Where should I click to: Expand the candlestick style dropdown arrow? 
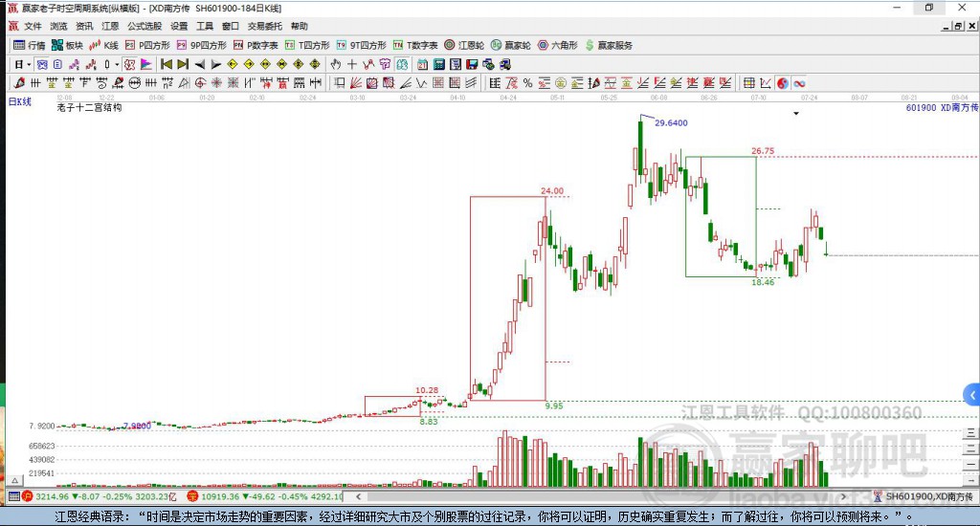pos(117,64)
